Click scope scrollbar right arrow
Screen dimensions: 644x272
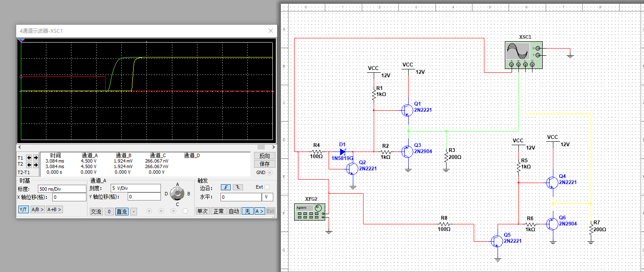273,147
